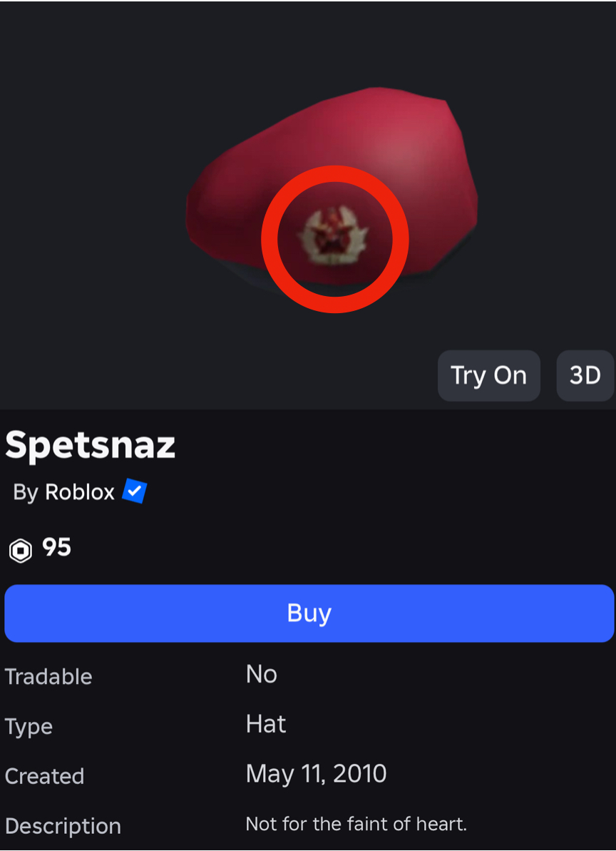Image resolution: width=616 pixels, height=851 pixels.
Task: Tap the Try On button
Action: coord(488,376)
